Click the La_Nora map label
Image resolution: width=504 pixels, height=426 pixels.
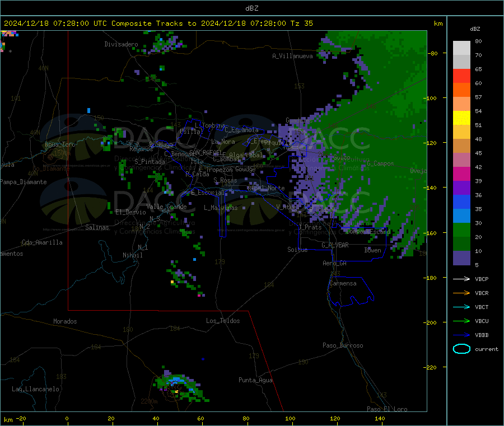point(223,142)
